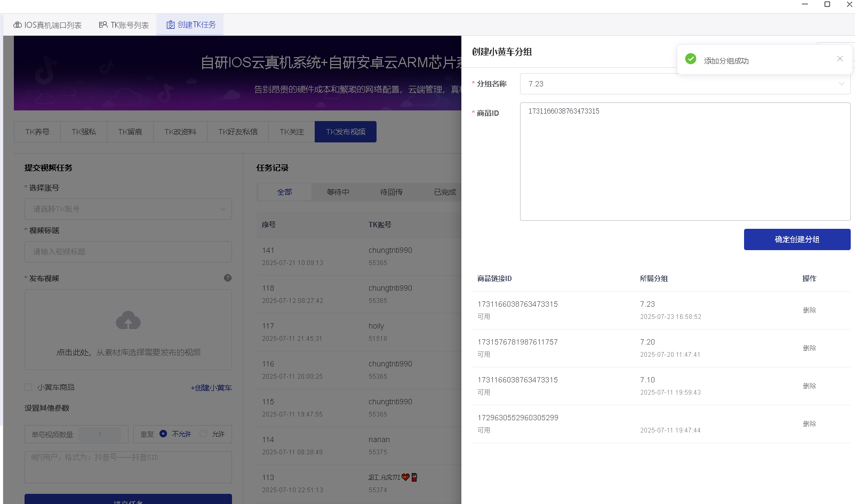Select the 允许 repeat option
The image size is (855, 504).
(203, 434)
